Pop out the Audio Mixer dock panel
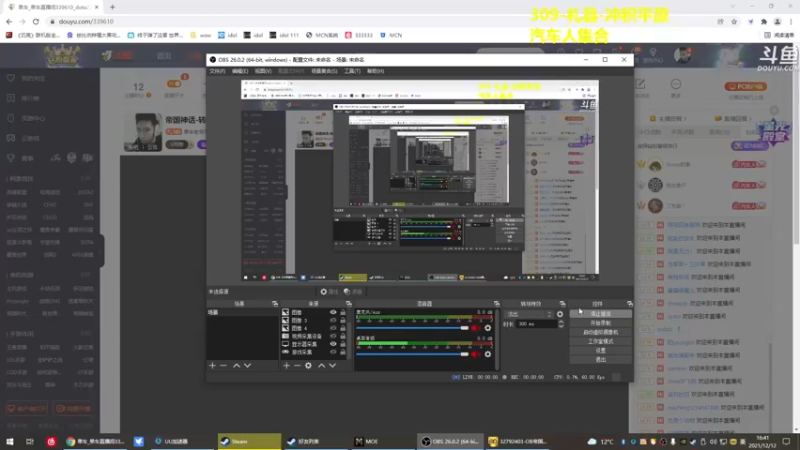This screenshot has width=800, height=450. click(496, 304)
